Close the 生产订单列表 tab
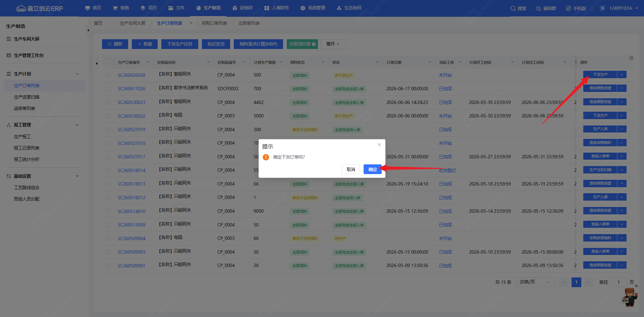The width and height of the screenshot is (644, 317). [x=191, y=23]
